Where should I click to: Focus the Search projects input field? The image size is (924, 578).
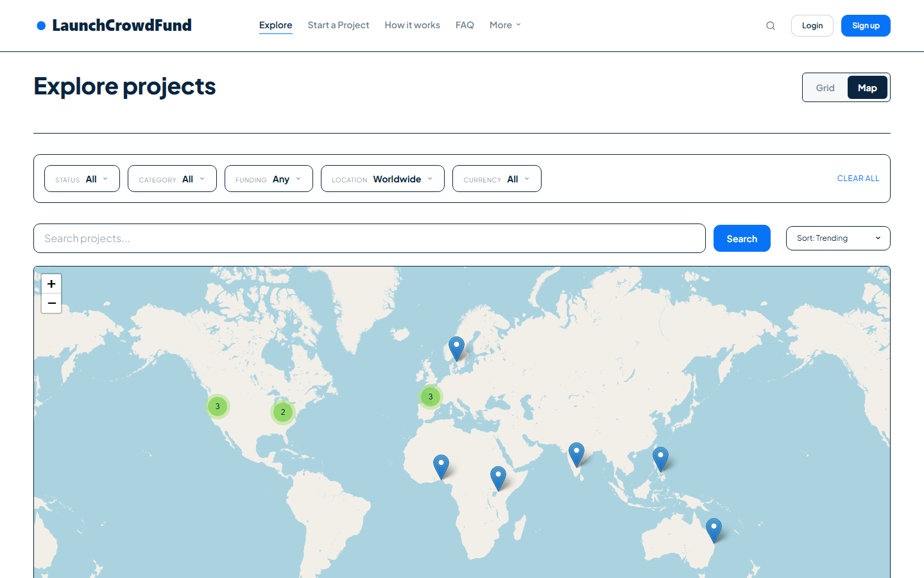[x=370, y=238]
